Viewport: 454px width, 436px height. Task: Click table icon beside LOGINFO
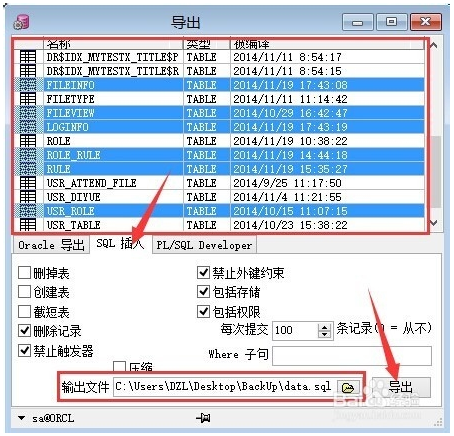click(28, 127)
